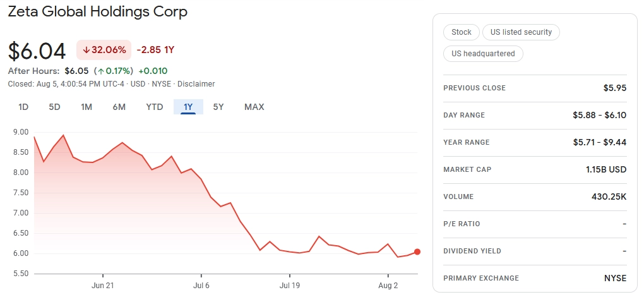Click the 9.00 y-axis label

click(21, 132)
